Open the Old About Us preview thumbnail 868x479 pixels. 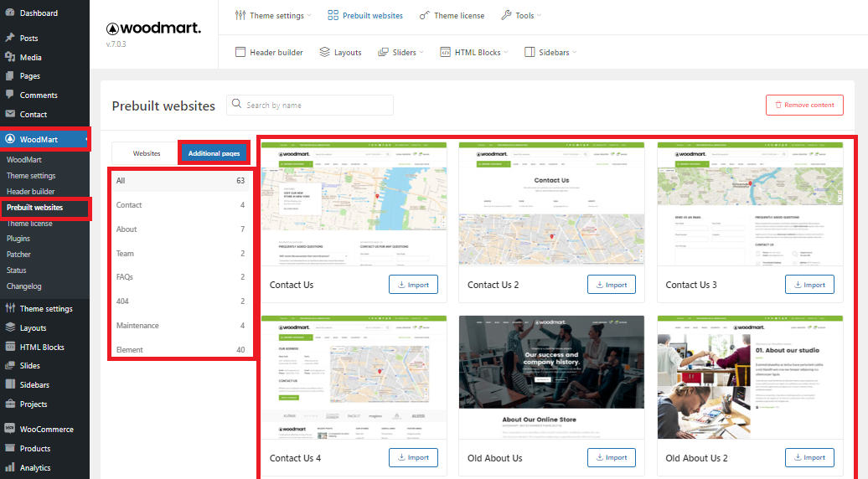pyautogui.click(x=551, y=377)
